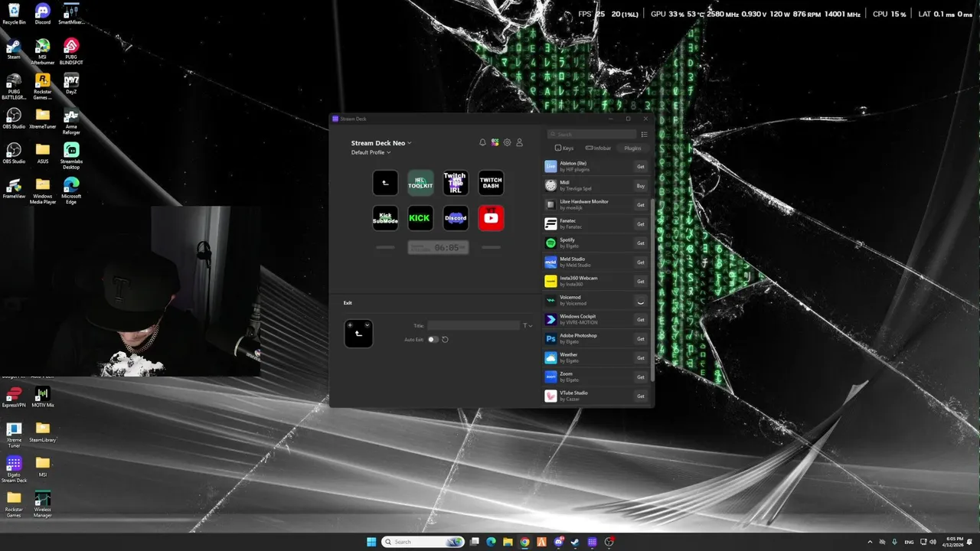Select the red YouTube key

click(491, 218)
